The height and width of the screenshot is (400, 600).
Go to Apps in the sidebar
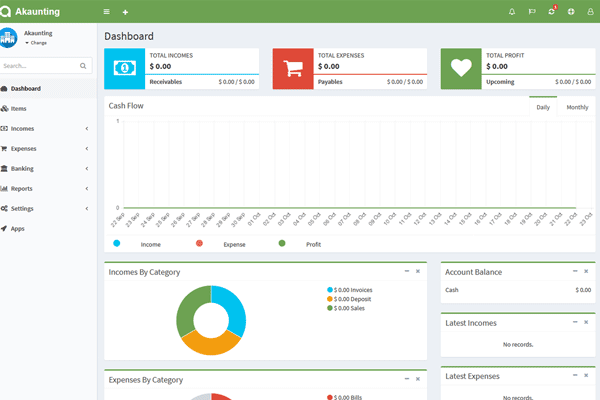point(18,228)
